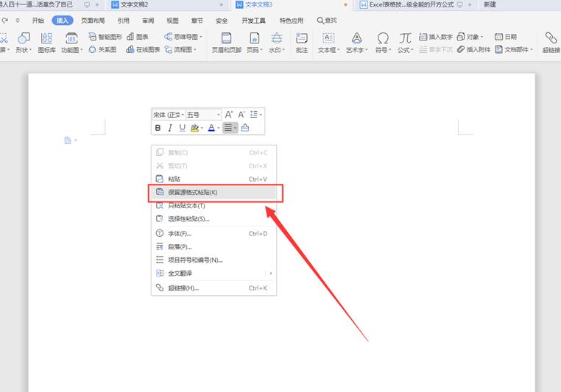The width and height of the screenshot is (561, 392).
Task: Insert a 公式 formula icon
Action: (x=405, y=38)
